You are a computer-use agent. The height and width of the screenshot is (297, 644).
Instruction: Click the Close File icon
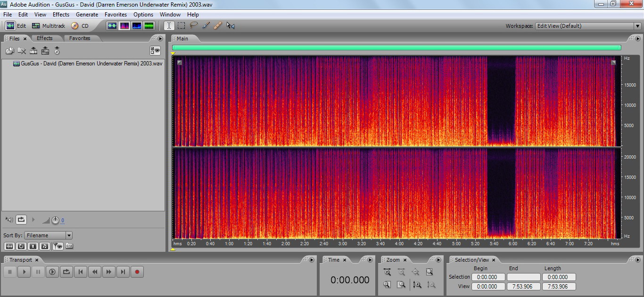(22, 51)
